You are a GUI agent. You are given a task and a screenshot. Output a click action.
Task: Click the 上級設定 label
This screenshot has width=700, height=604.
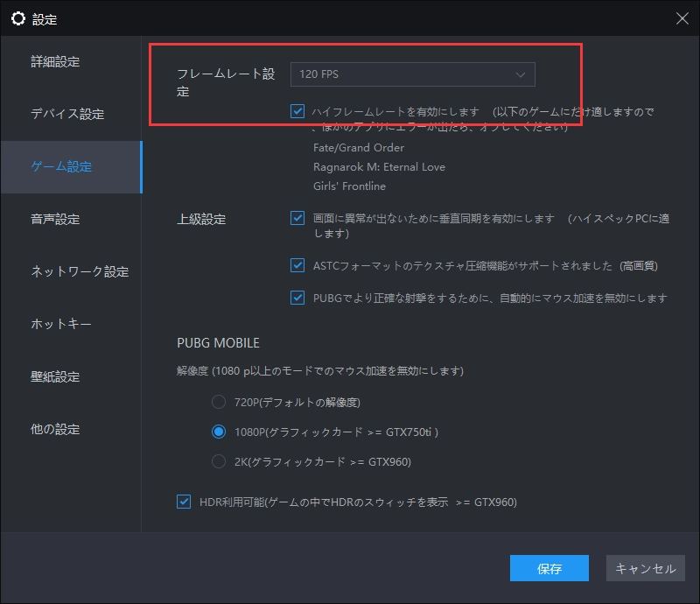point(201,220)
